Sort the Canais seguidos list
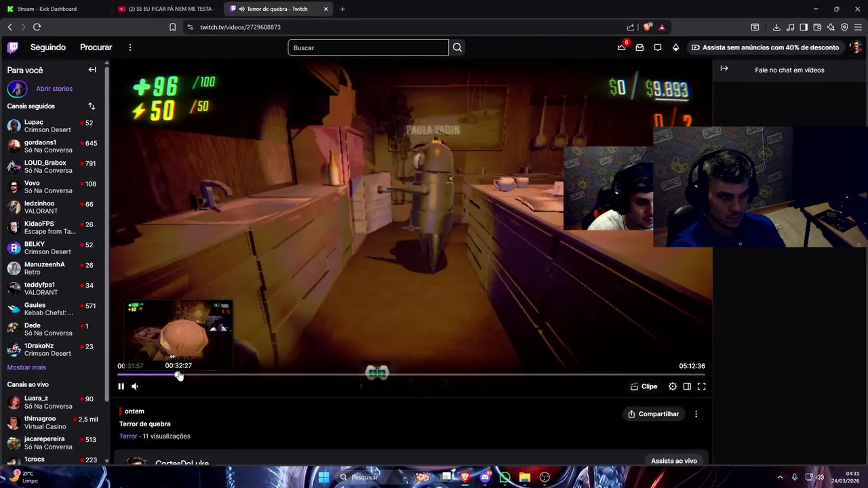 coord(92,106)
